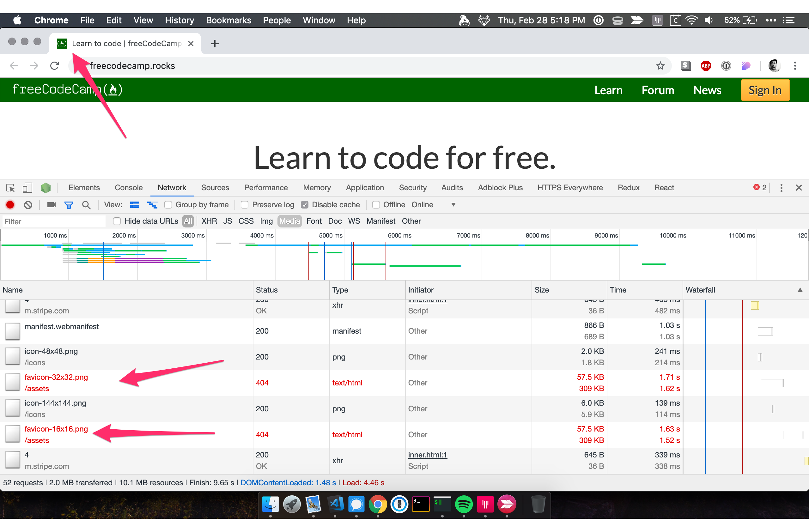This screenshot has height=532, width=809.
Task: Open DevTools three-dot customize menu
Action: tap(781, 188)
